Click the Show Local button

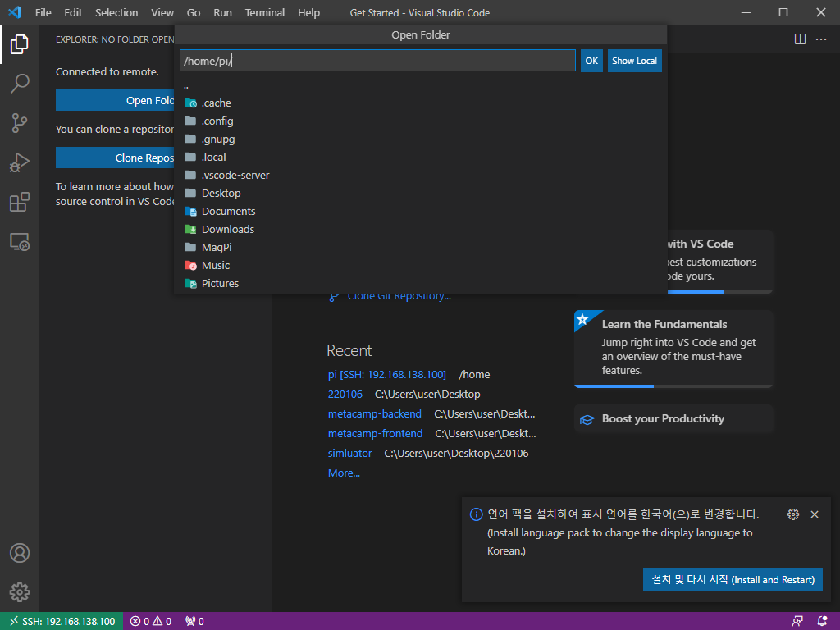click(634, 61)
